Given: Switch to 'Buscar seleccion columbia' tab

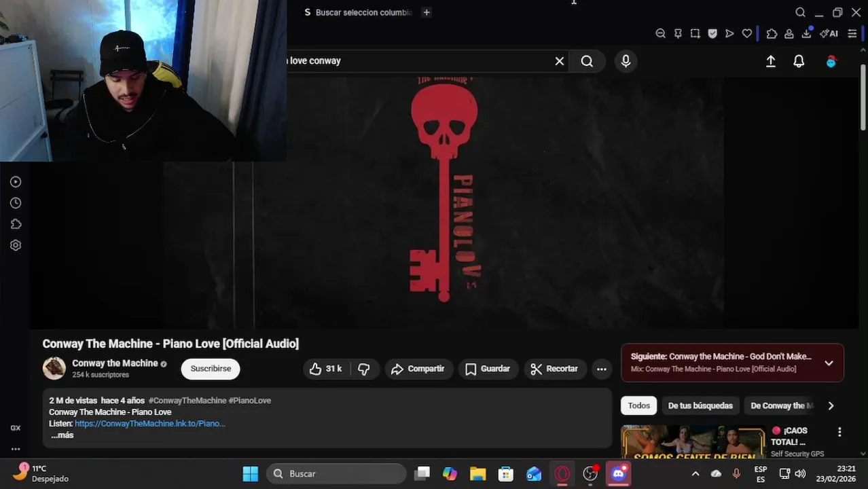Looking at the screenshot, I should tap(357, 12).
